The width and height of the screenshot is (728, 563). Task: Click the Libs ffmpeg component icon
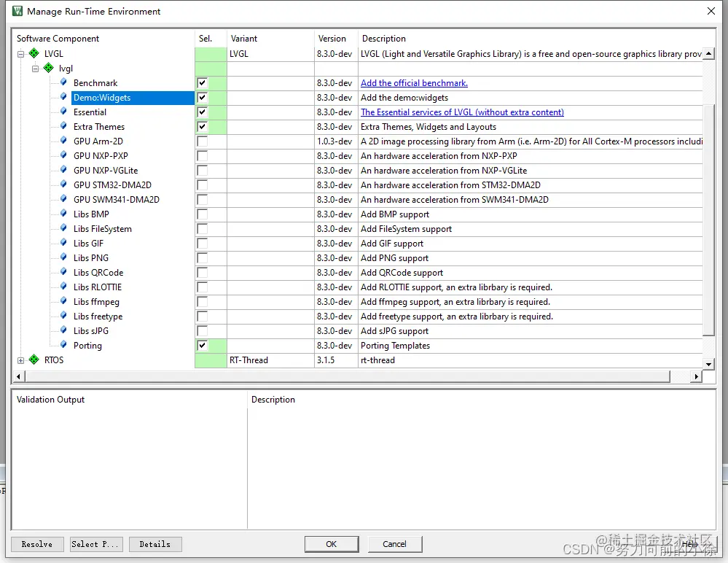63,301
